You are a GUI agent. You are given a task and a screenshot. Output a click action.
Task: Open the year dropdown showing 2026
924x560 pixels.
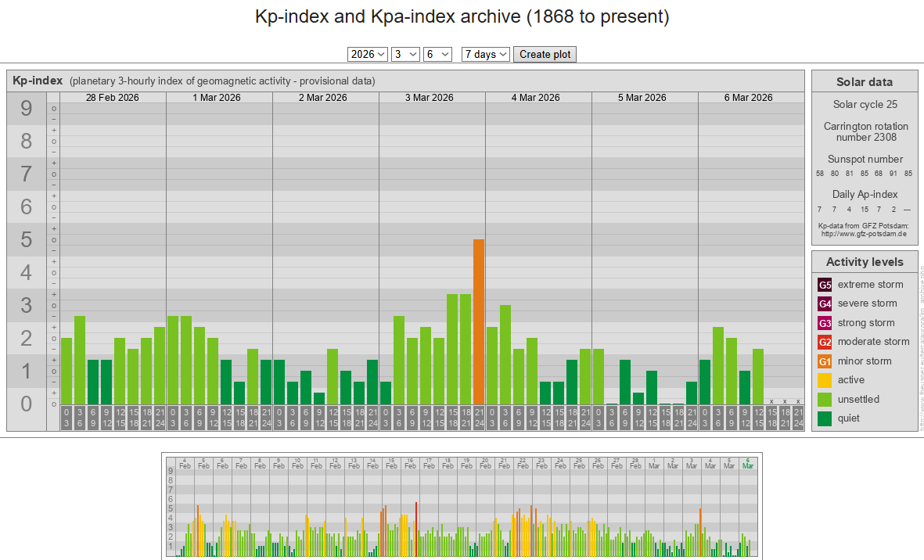coord(368,54)
